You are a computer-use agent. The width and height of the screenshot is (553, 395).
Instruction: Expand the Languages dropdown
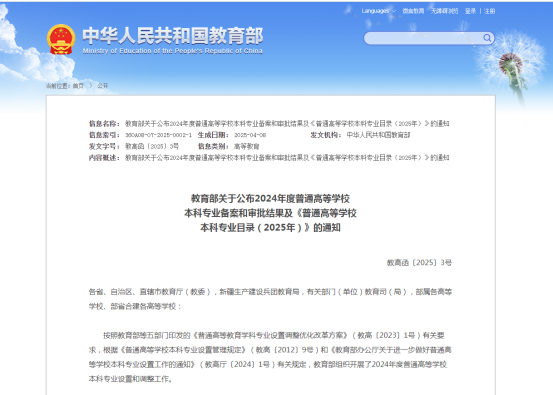pyautogui.click(x=378, y=11)
